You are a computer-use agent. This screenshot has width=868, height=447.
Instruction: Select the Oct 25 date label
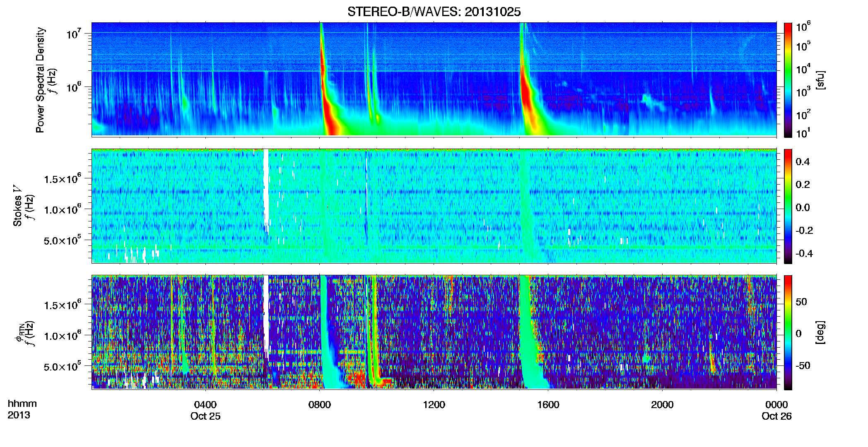[205, 416]
